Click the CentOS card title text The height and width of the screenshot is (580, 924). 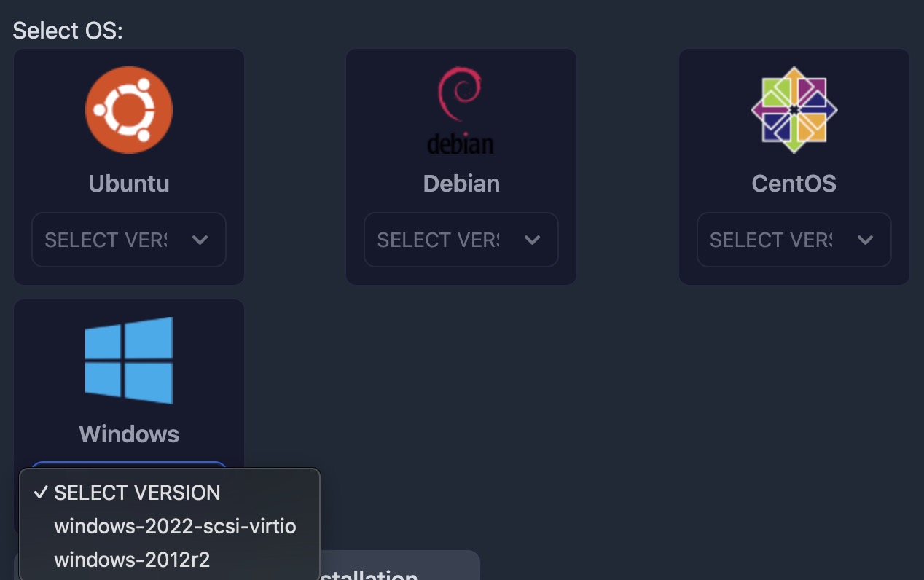click(794, 184)
